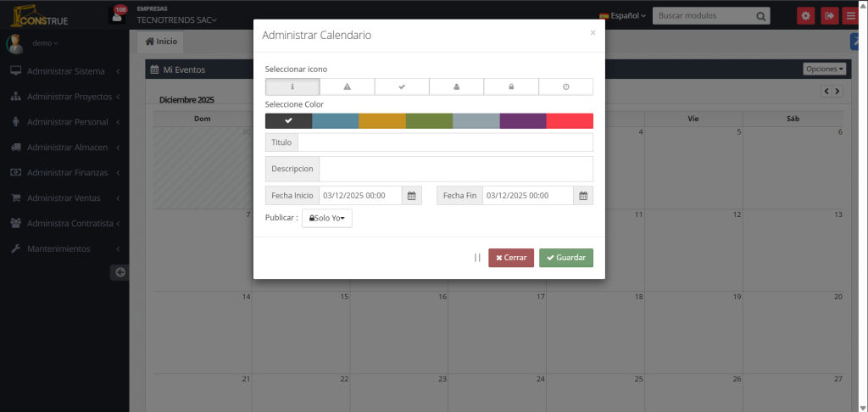Image resolution: width=868 pixels, height=412 pixels.
Task: Select the red color swatch
Action: click(x=570, y=121)
